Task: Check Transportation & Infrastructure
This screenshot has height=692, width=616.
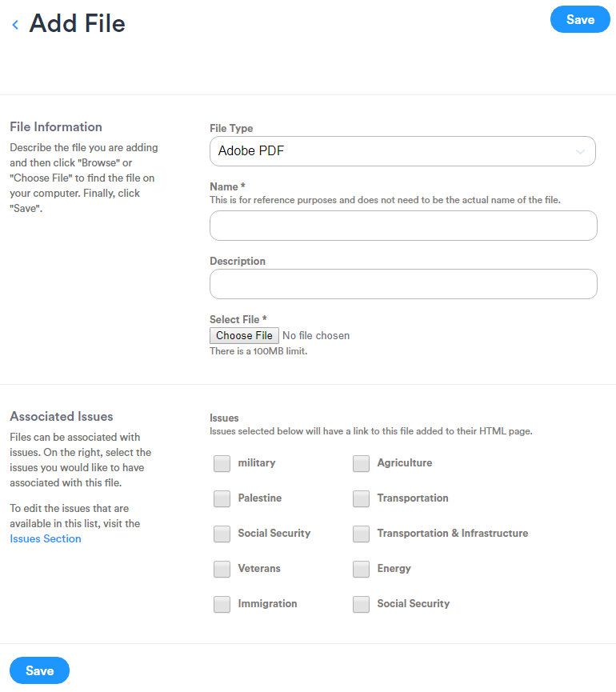Action: (361, 534)
